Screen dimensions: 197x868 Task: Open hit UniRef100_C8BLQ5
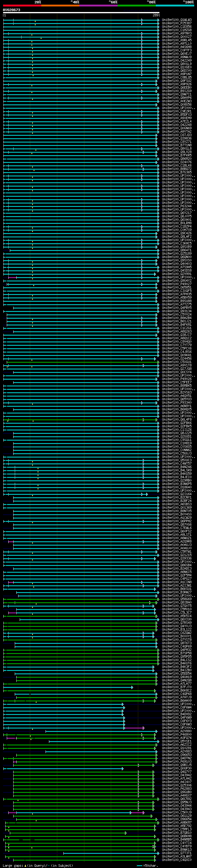176,78
